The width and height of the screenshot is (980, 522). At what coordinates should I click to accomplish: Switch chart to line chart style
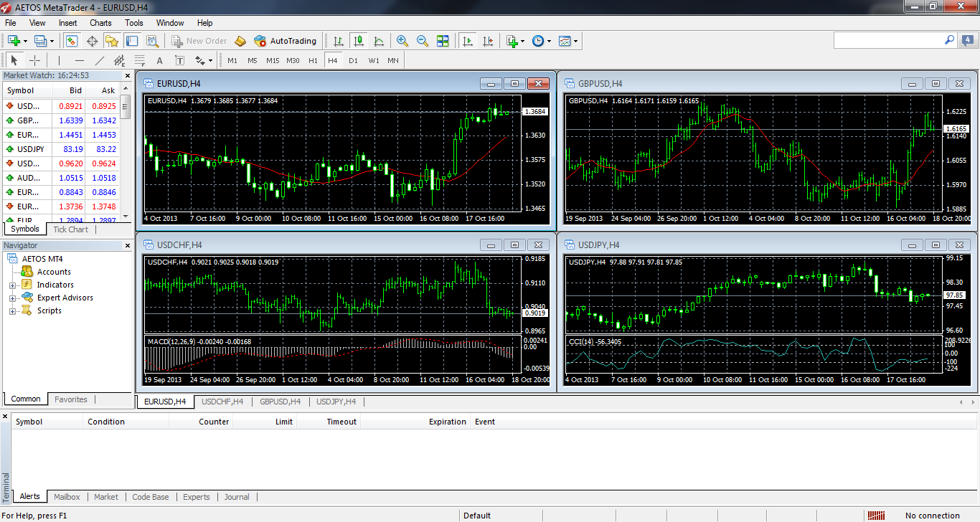coord(379,41)
